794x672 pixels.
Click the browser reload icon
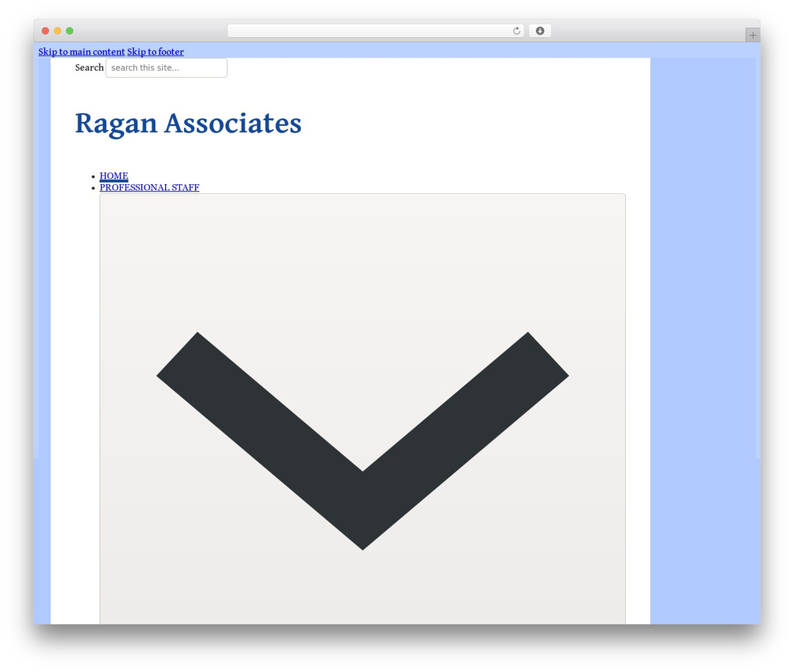516,31
